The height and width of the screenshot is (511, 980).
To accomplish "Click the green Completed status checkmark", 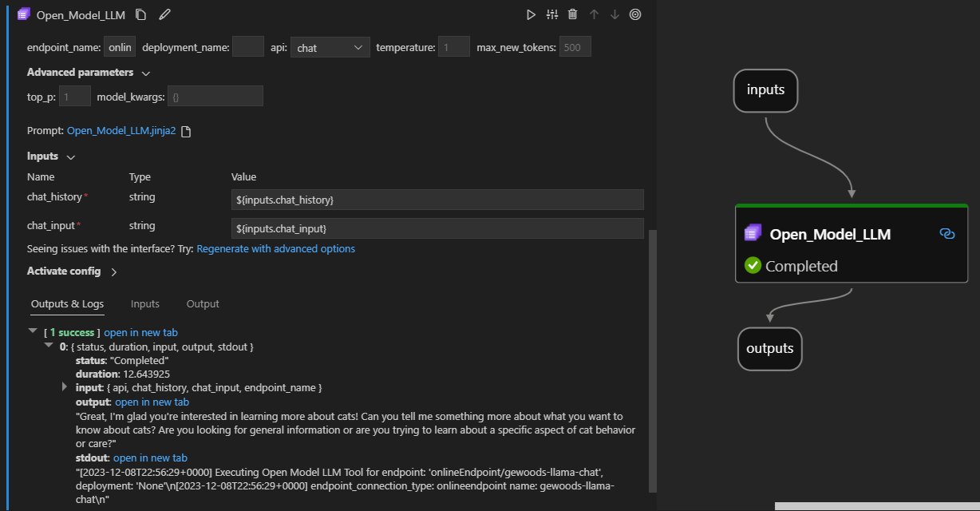I will pos(751,266).
